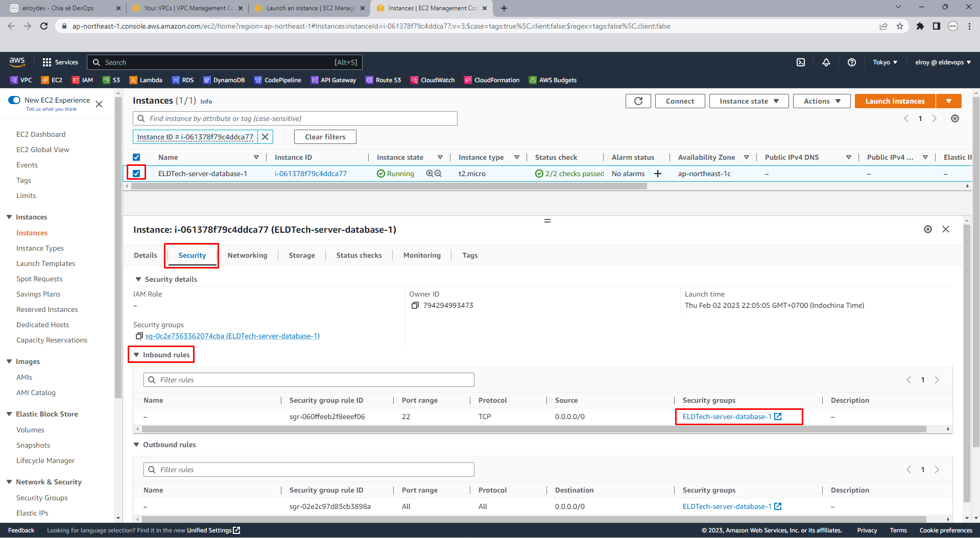
Task: Switch to the Monitoring tab
Action: [422, 255]
